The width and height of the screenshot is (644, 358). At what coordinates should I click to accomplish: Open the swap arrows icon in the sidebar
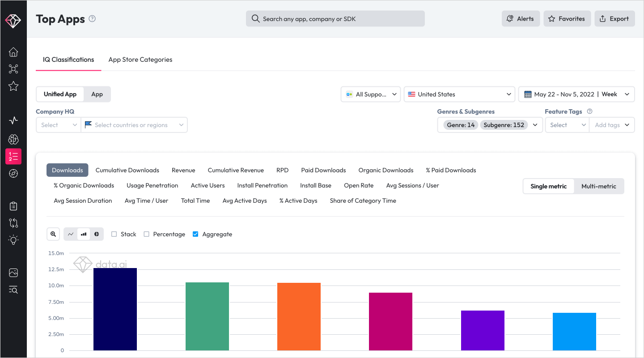coord(13,223)
